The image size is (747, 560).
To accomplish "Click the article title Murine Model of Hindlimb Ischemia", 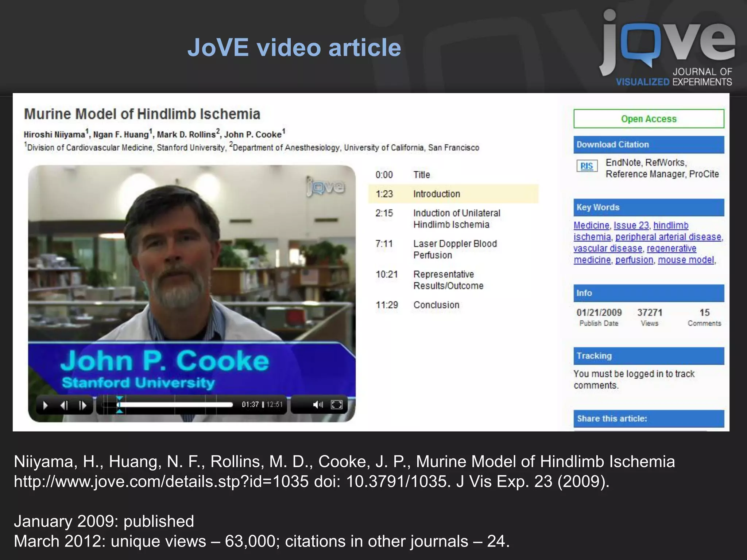I will [142, 114].
